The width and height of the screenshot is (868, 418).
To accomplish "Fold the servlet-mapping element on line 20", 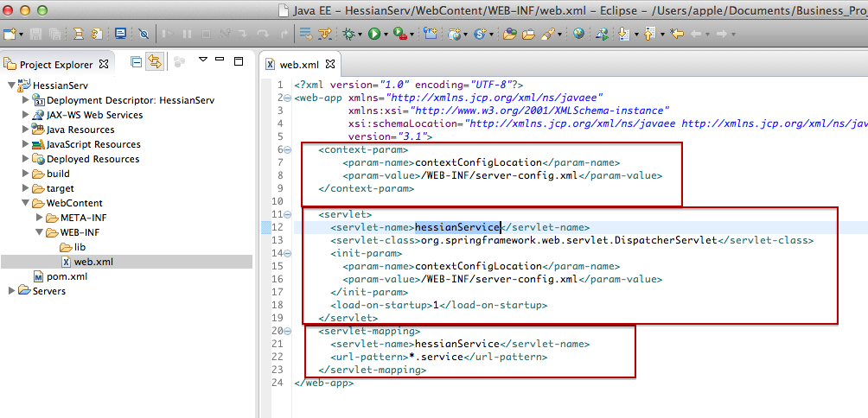I will tap(287, 331).
